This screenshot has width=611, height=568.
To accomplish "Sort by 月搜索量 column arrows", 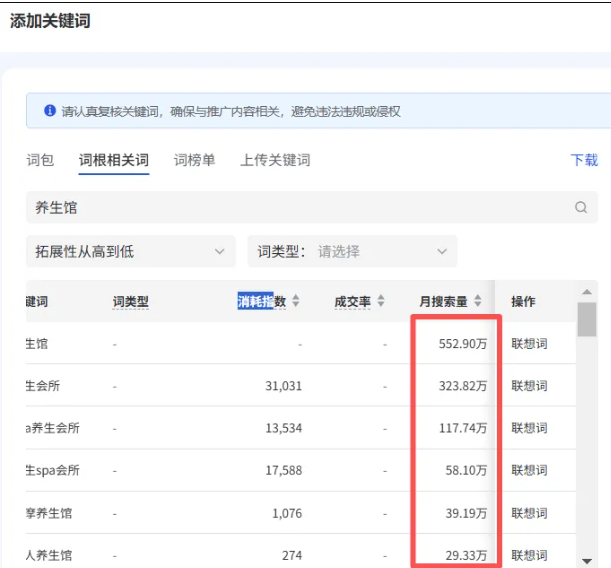I will 477,301.
